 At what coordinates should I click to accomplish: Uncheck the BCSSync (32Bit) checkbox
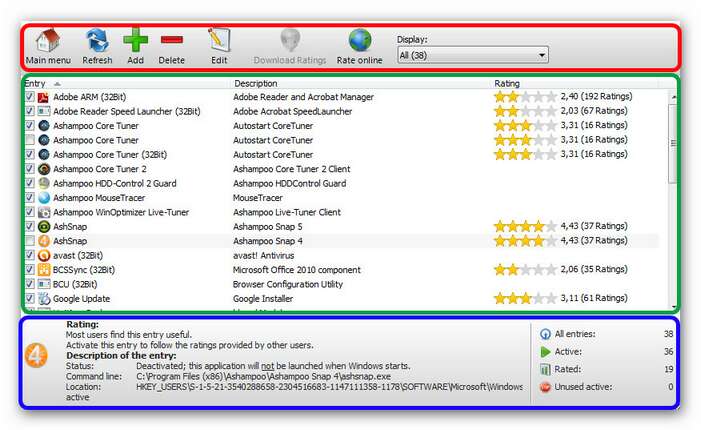30,270
